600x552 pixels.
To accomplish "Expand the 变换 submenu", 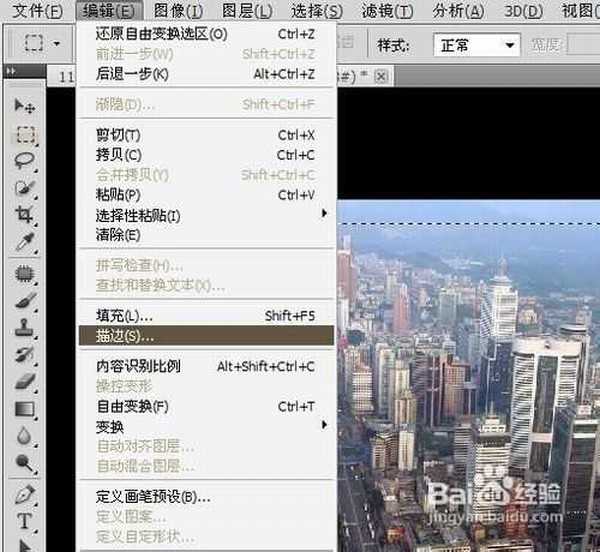I will point(110,426).
